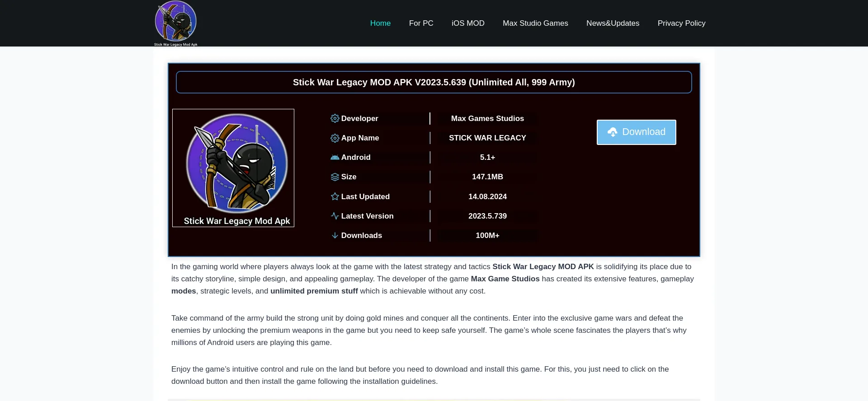868x401 pixels.
Task: Click the star icon beside Last Updated
Action: [335, 196]
